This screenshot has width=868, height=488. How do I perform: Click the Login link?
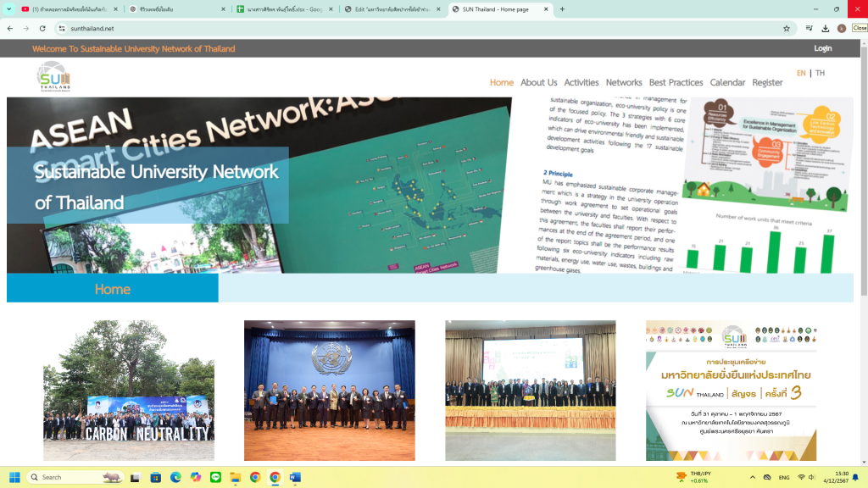[822, 48]
